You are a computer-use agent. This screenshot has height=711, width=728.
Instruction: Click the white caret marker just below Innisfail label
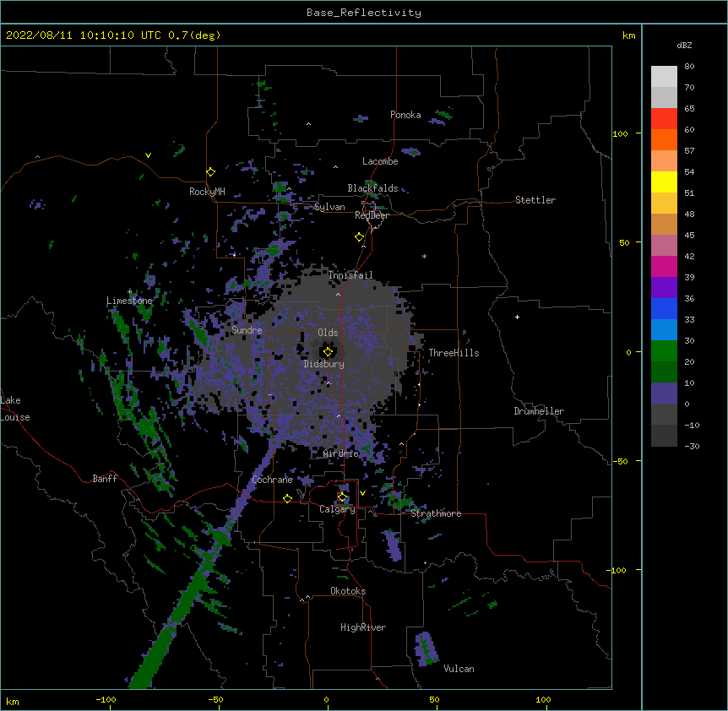(x=338, y=294)
